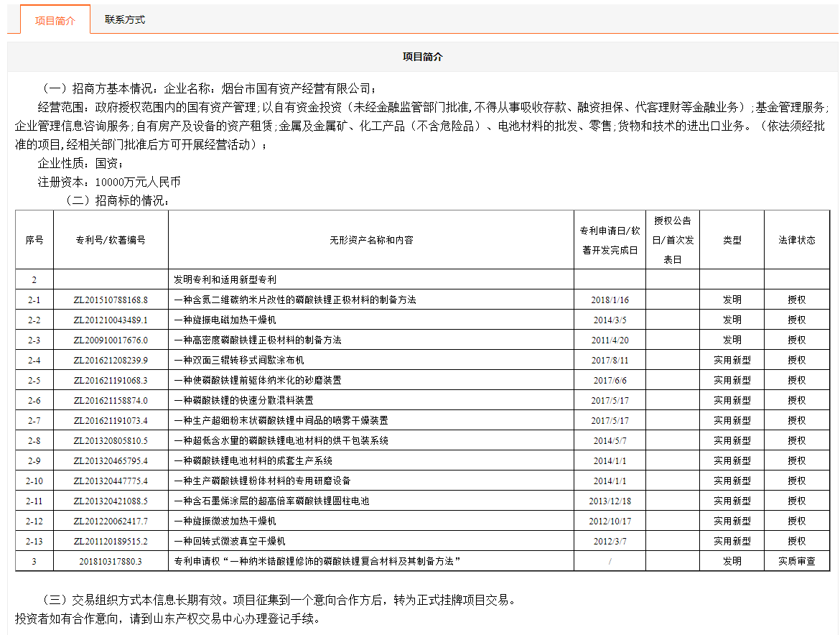Select patent number ZL201510788168.8

(111, 300)
